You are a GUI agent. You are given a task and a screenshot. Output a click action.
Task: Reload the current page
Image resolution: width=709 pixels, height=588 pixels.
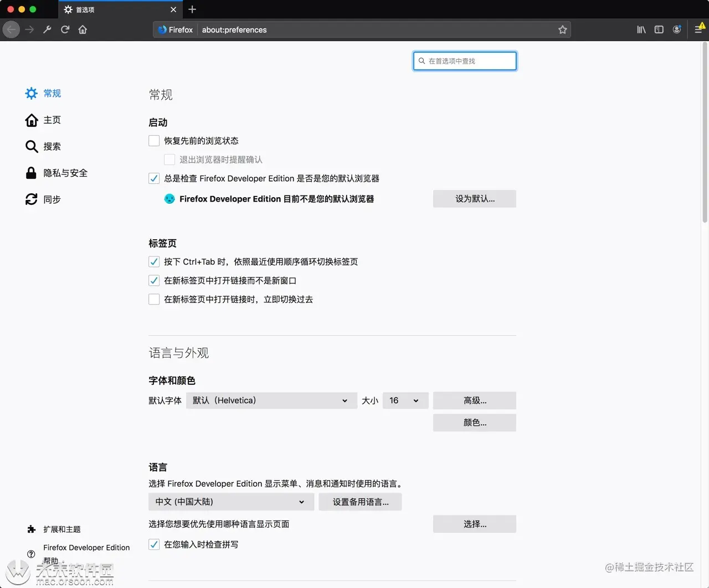pos(65,29)
